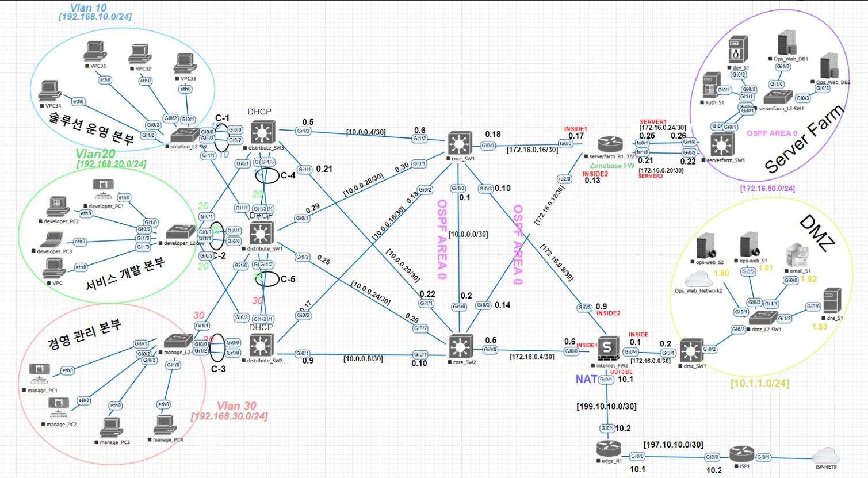Image resolution: width=868 pixels, height=478 pixels.
Task: Click the dev_S1 Linux server icon
Action: [x=738, y=49]
